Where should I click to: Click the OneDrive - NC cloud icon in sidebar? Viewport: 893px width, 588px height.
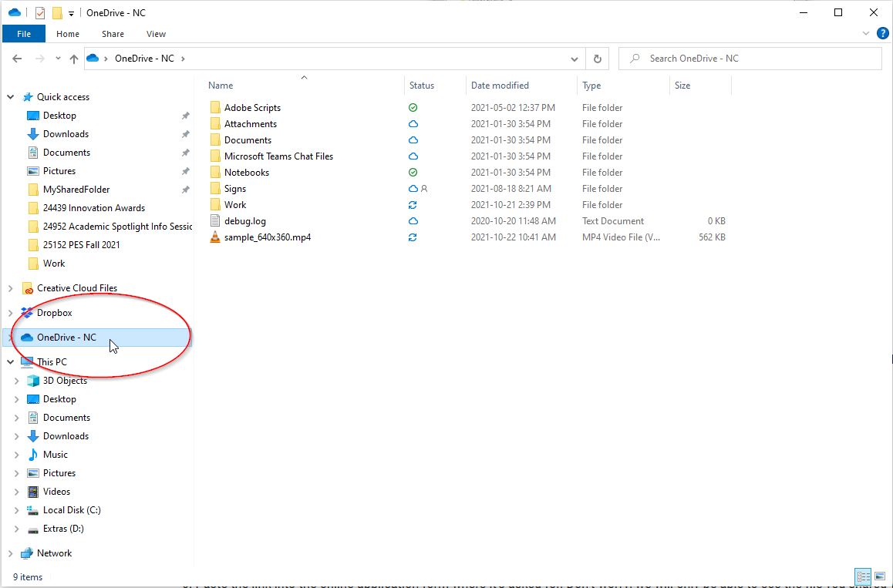(x=27, y=338)
